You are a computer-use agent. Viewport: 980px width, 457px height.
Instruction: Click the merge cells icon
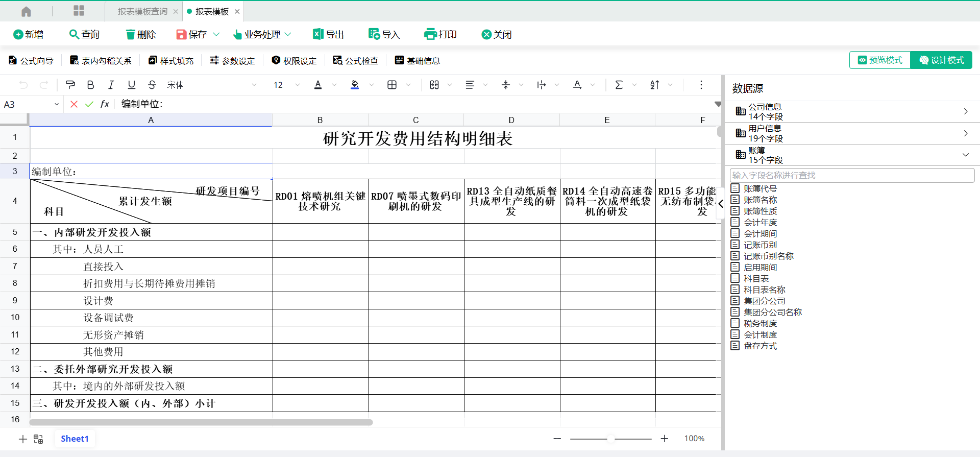pyautogui.click(x=434, y=85)
